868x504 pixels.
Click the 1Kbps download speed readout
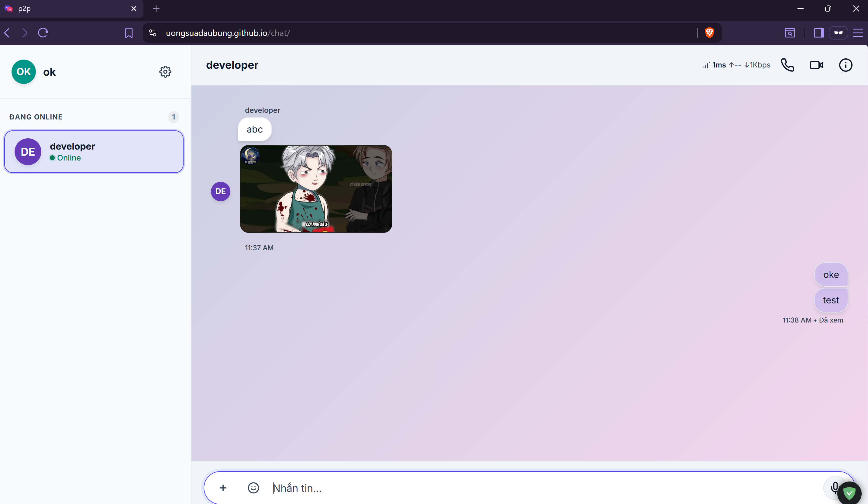pos(757,65)
